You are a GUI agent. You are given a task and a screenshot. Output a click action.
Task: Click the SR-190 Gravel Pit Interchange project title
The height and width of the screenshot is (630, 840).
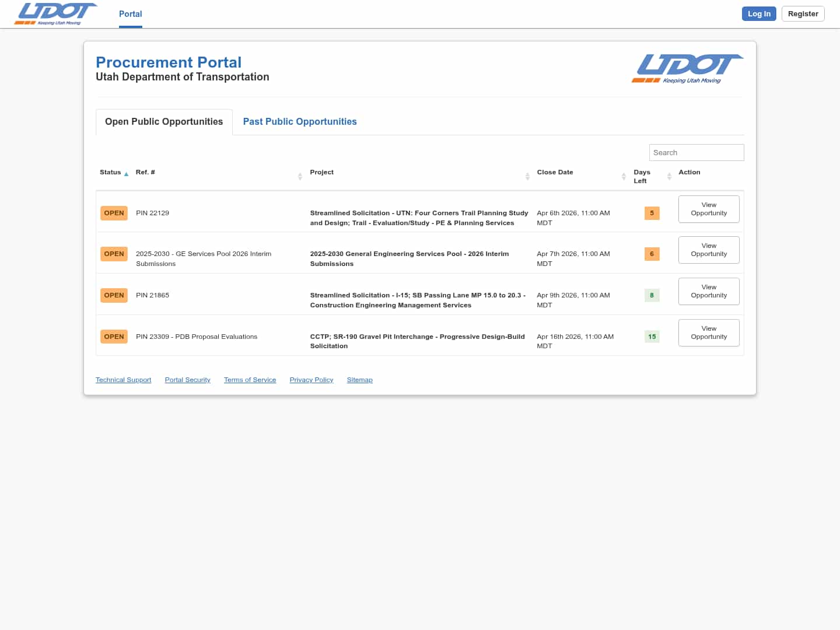coord(418,341)
